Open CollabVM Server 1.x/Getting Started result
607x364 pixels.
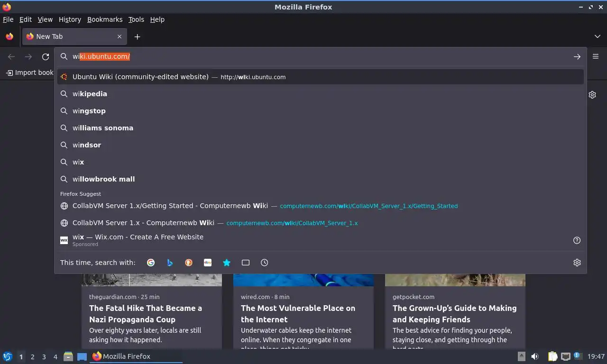(x=321, y=206)
